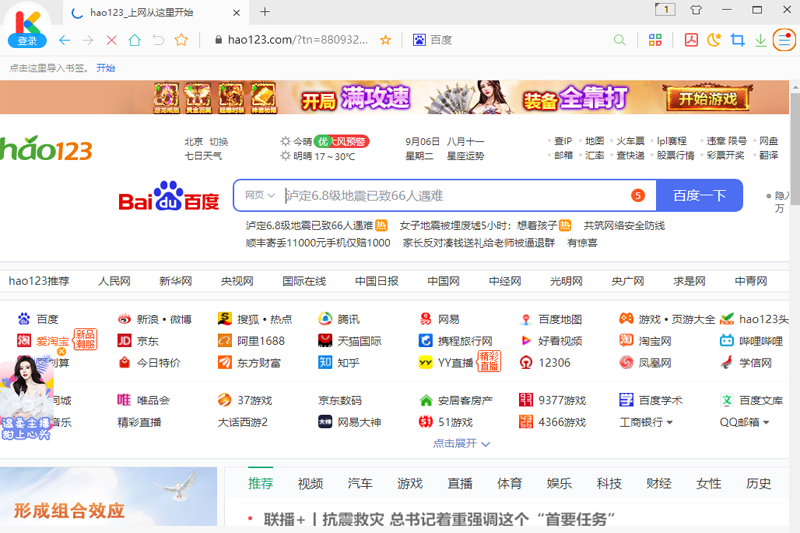The width and height of the screenshot is (800, 533).
Task: Click the 百度一下 search button
Action: pos(699,195)
